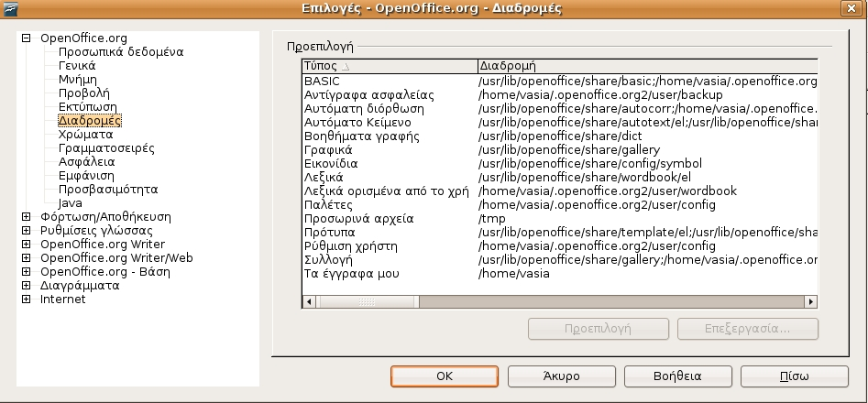868x403 pixels.
Task: Click the /tmp path value
Action: click(492, 218)
